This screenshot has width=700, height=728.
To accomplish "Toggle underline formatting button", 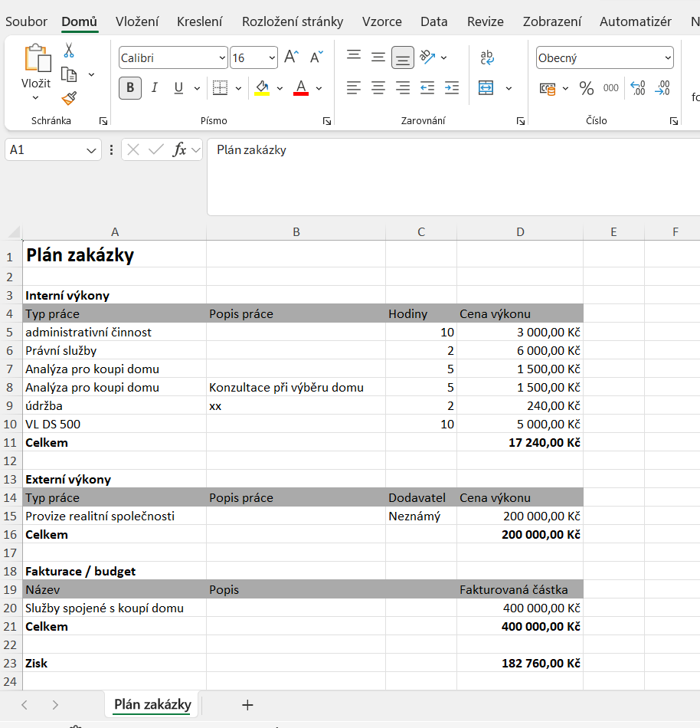I will 178,88.
